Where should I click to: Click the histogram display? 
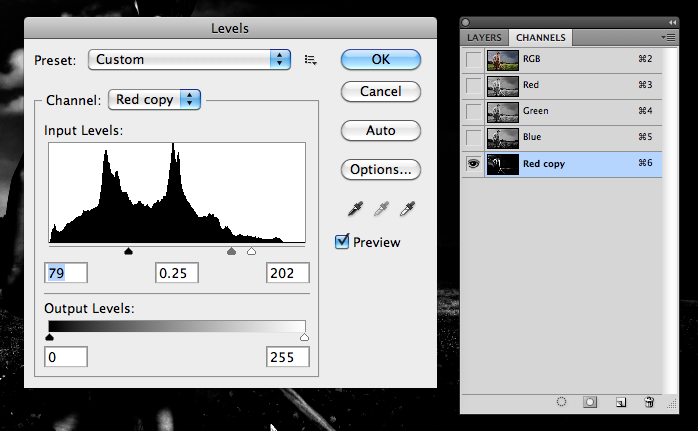(x=177, y=193)
